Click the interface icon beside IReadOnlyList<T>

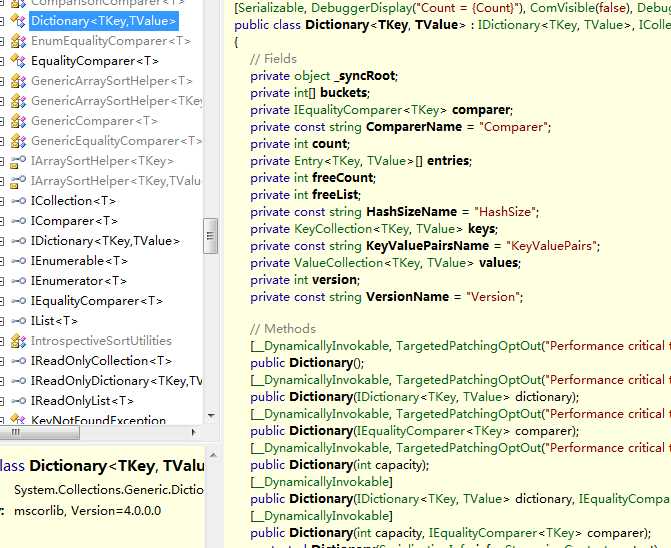pyautogui.click(x=18, y=401)
